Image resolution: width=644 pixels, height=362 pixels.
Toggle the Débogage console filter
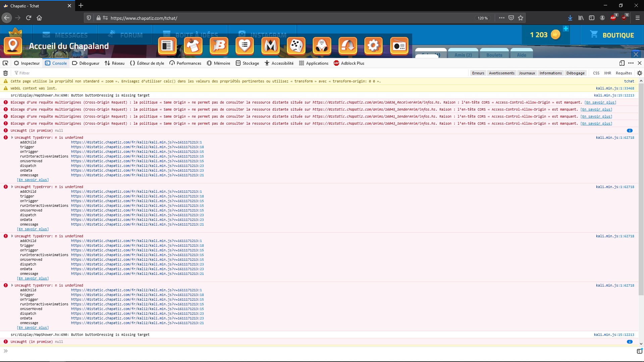coord(576,73)
